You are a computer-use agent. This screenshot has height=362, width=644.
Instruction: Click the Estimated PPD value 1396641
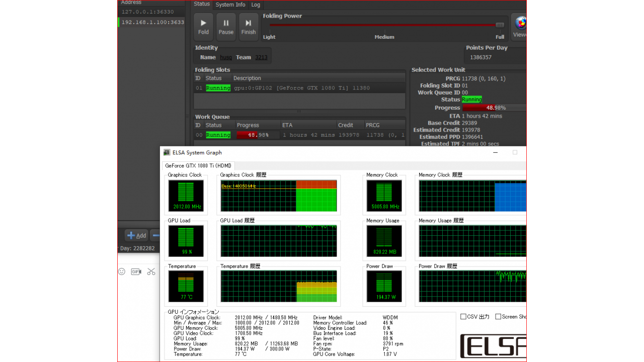click(x=472, y=137)
